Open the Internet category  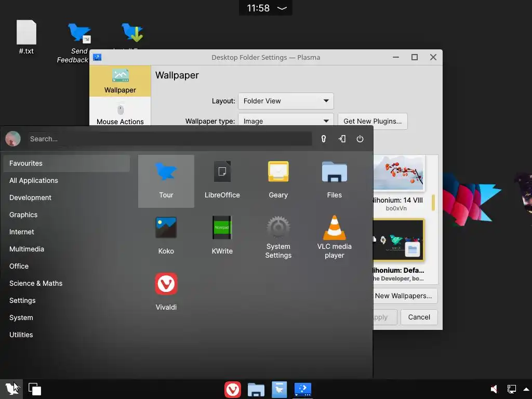pos(66,232)
